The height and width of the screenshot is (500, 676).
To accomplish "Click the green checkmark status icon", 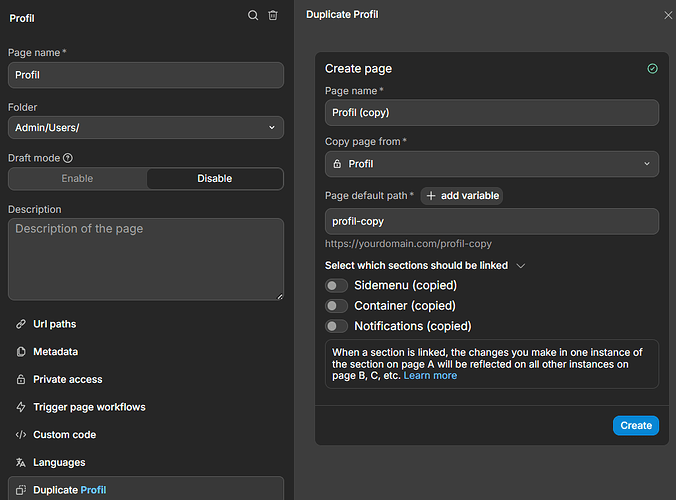I will pyautogui.click(x=652, y=69).
